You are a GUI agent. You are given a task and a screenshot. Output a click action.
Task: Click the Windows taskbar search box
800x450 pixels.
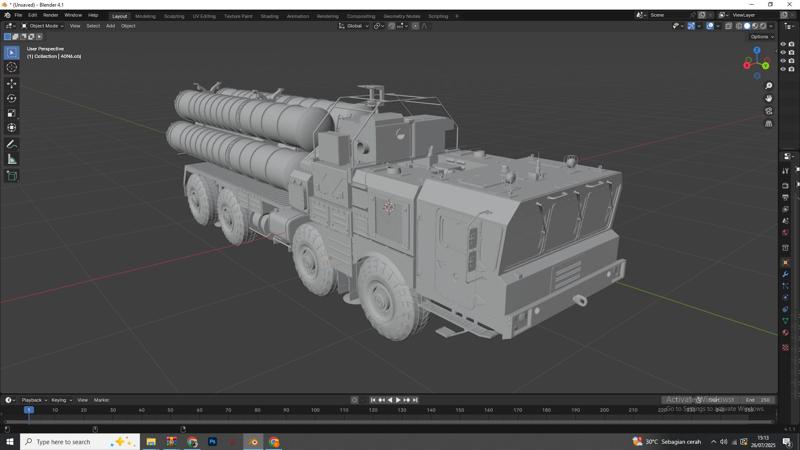coord(80,442)
